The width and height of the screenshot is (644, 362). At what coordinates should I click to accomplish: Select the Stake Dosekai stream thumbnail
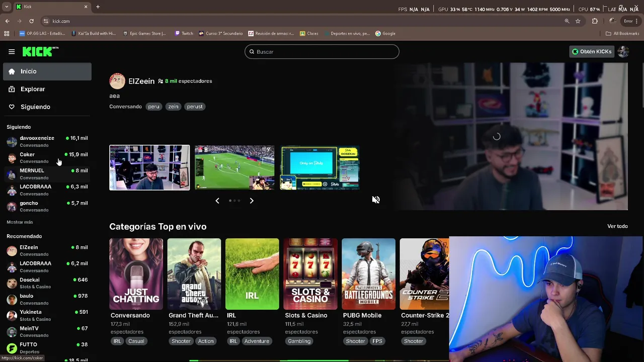(x=320, y=167)
